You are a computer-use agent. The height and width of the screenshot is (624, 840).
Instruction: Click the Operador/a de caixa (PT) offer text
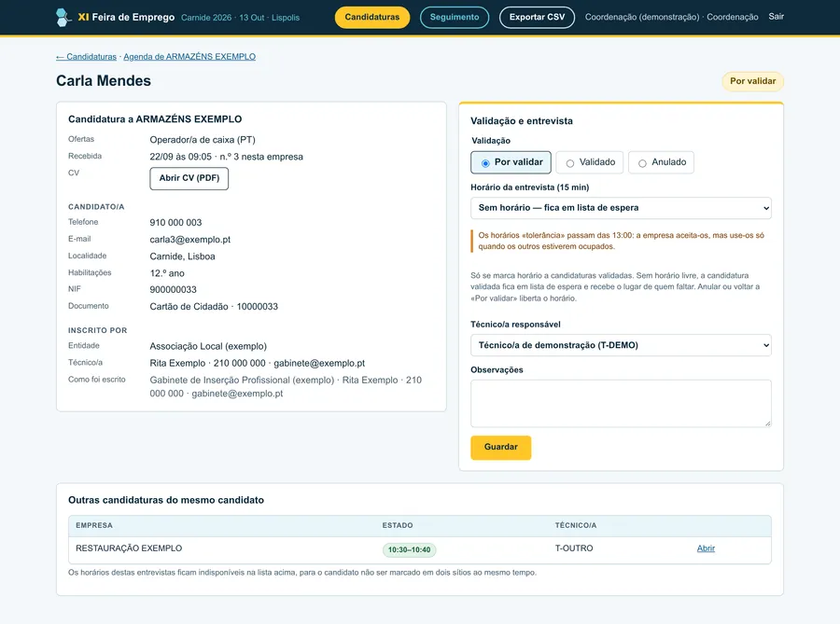203,140
